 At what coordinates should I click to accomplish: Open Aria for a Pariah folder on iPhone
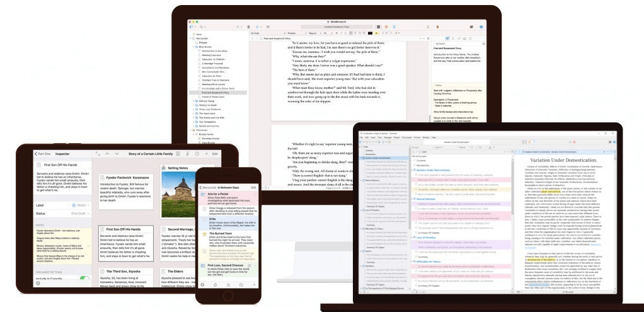(228, 198)
